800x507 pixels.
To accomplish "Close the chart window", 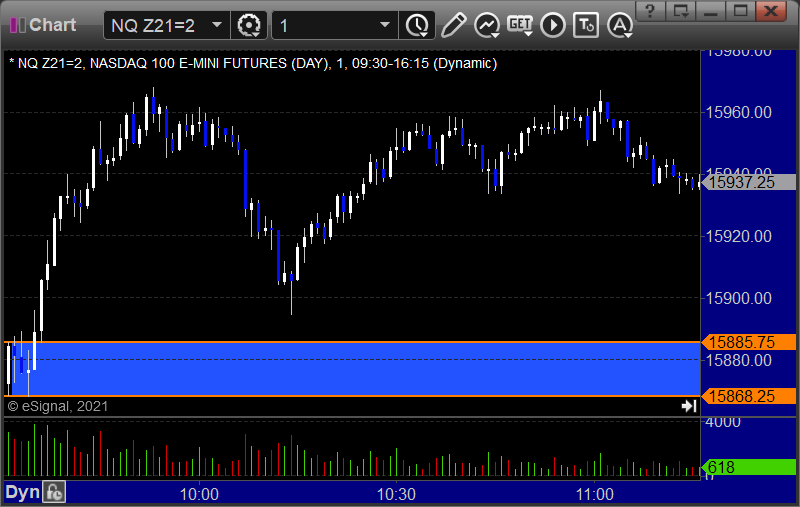I will click(x=770, y=10).
